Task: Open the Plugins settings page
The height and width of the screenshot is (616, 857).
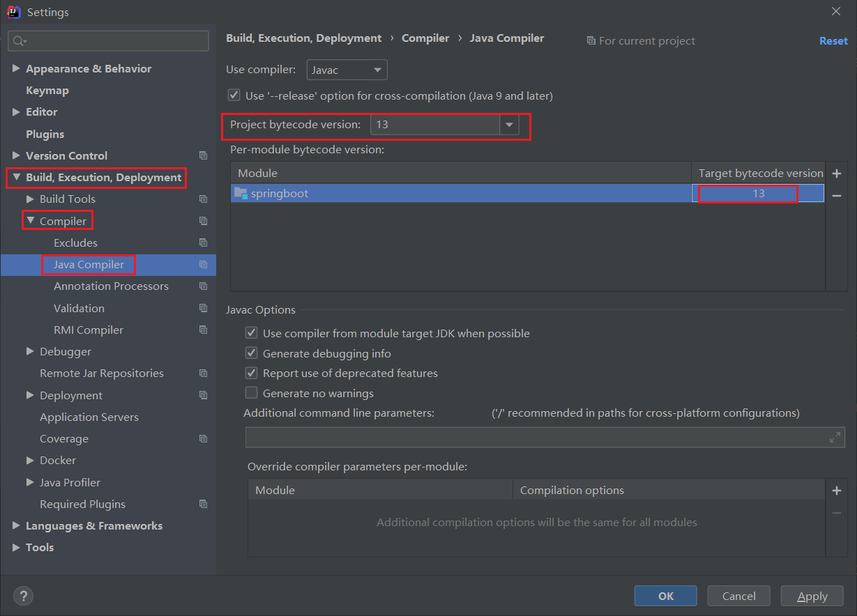Action: (45, 134)
